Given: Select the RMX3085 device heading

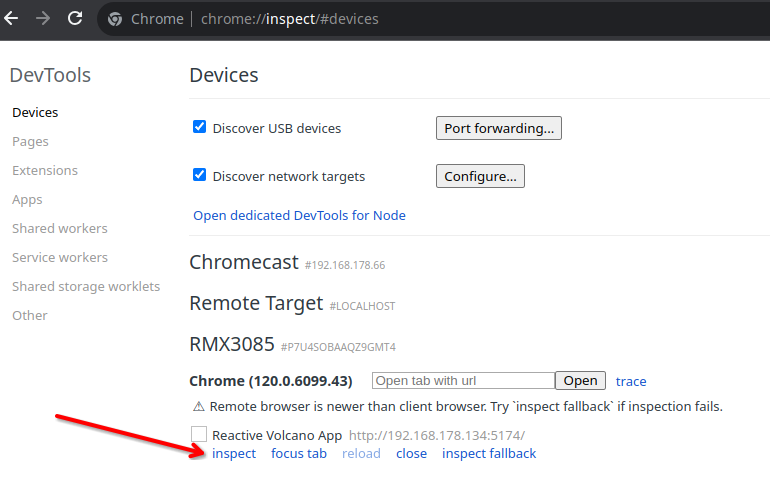Looking at the screenshot, I should pos(232,344).
